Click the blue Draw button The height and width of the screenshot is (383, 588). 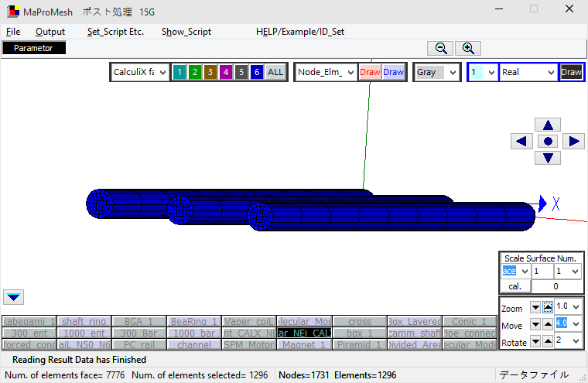tap(393, 72)
